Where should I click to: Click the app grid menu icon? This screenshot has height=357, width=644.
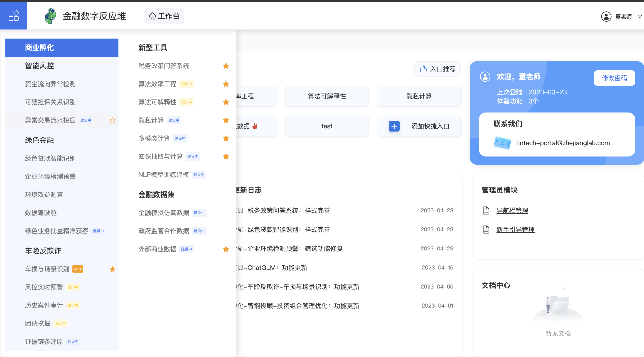click(x=13, y=16)
